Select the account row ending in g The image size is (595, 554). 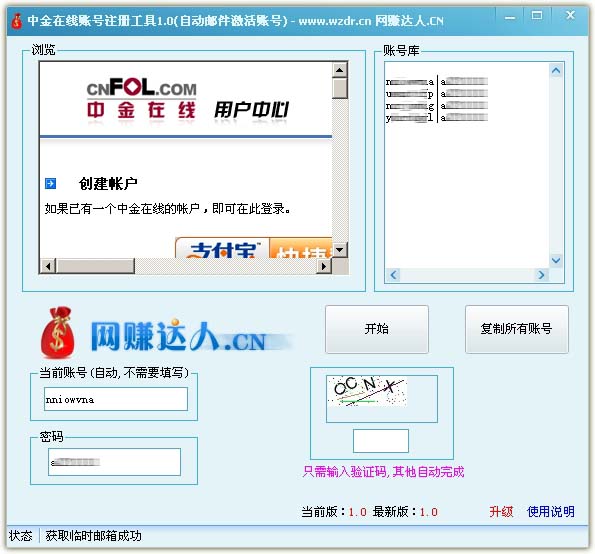point(436,106)
